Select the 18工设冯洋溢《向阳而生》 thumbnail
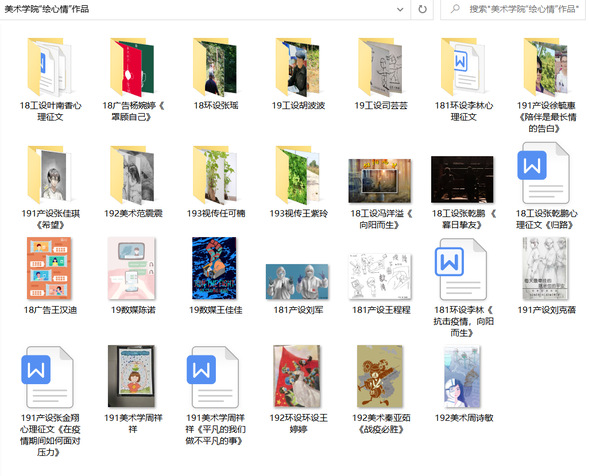 380,181
